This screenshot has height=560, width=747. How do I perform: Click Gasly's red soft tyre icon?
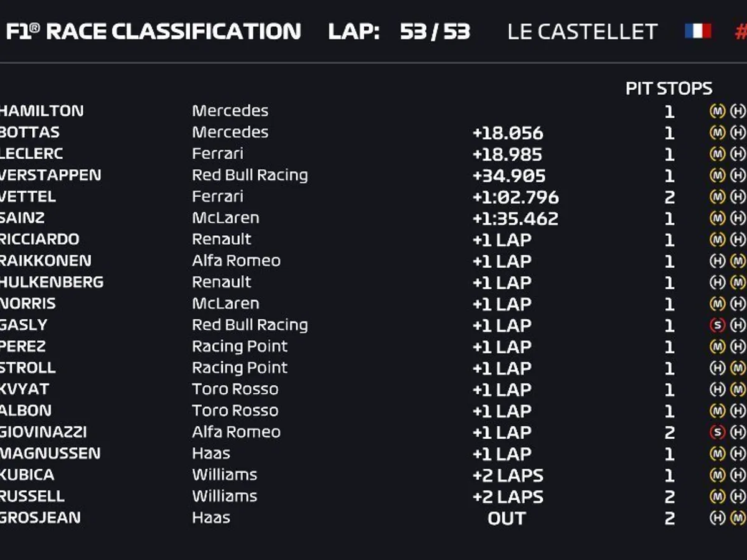(718, 325)
